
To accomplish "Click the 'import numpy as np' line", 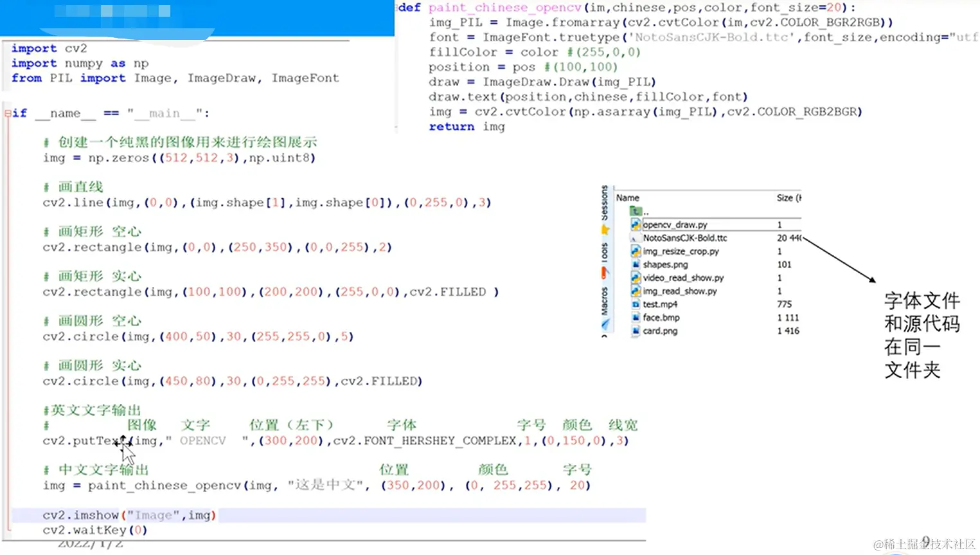I will tap(80, 63).
